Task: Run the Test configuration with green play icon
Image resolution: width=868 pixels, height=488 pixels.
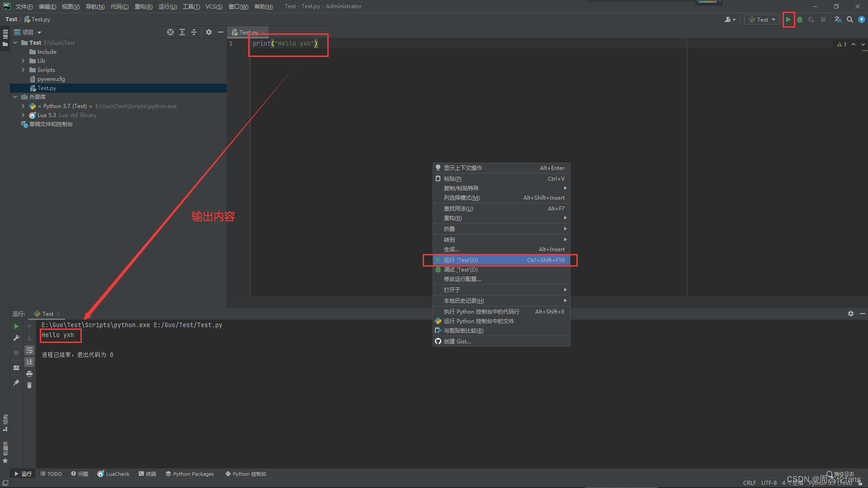Action: 788,19
